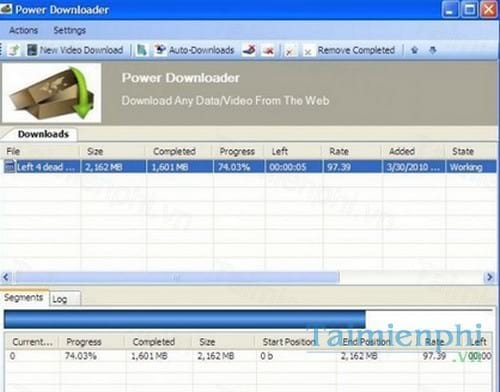Click the horizontal scrollbar thumb
Viewport: 500px width, 392px height.
pyautogui.click(x=177, y=277)
